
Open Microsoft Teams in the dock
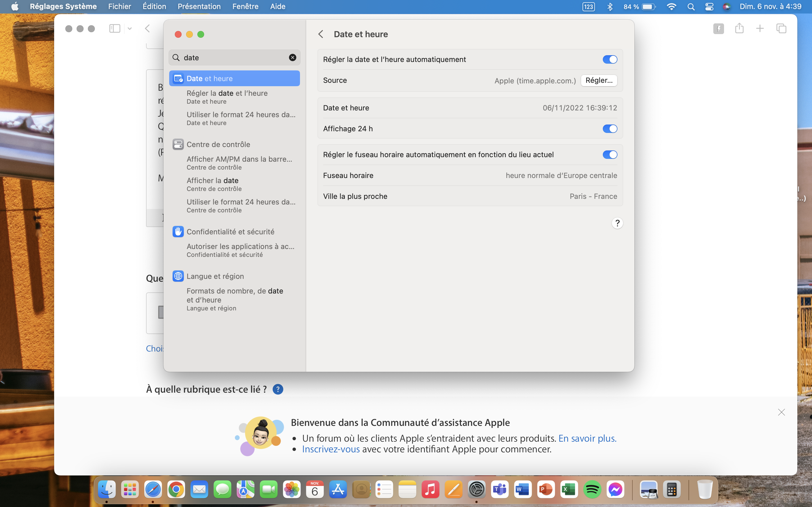(500, 490)
